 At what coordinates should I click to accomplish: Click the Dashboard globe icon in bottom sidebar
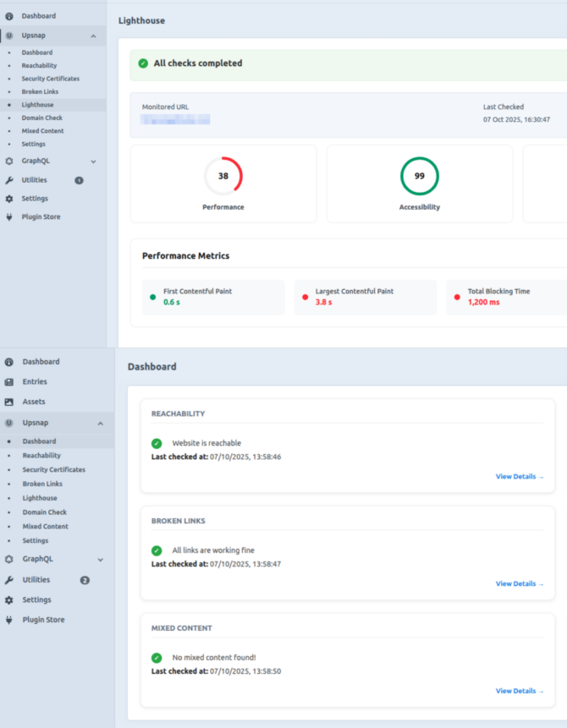[9, 362]
